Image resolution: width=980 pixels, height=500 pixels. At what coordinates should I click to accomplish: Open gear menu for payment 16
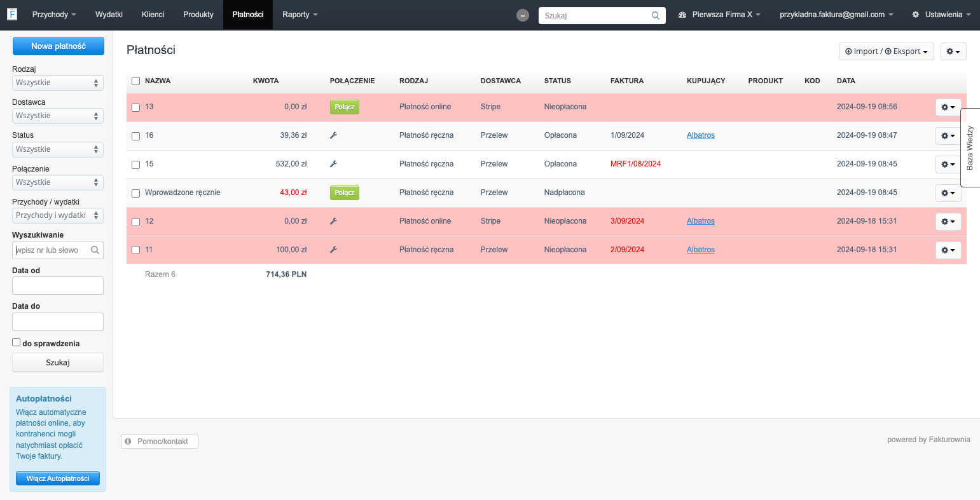coord(948,136)
